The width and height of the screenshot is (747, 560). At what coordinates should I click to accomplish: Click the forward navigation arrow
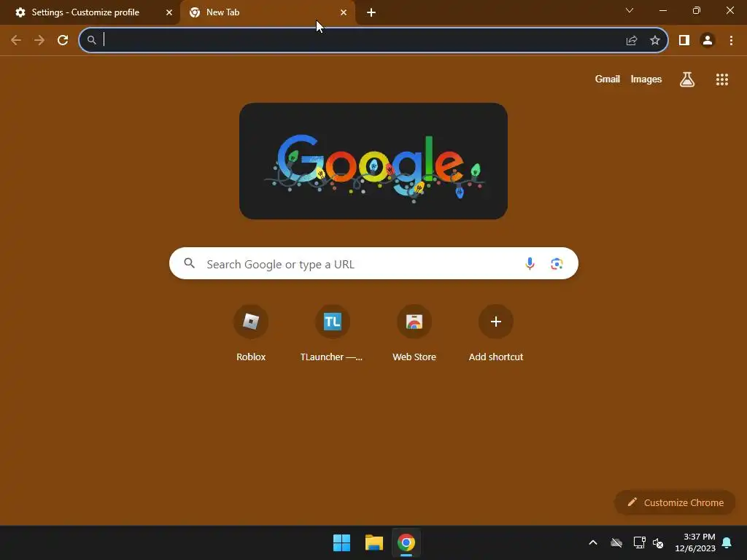click(39, 40)
